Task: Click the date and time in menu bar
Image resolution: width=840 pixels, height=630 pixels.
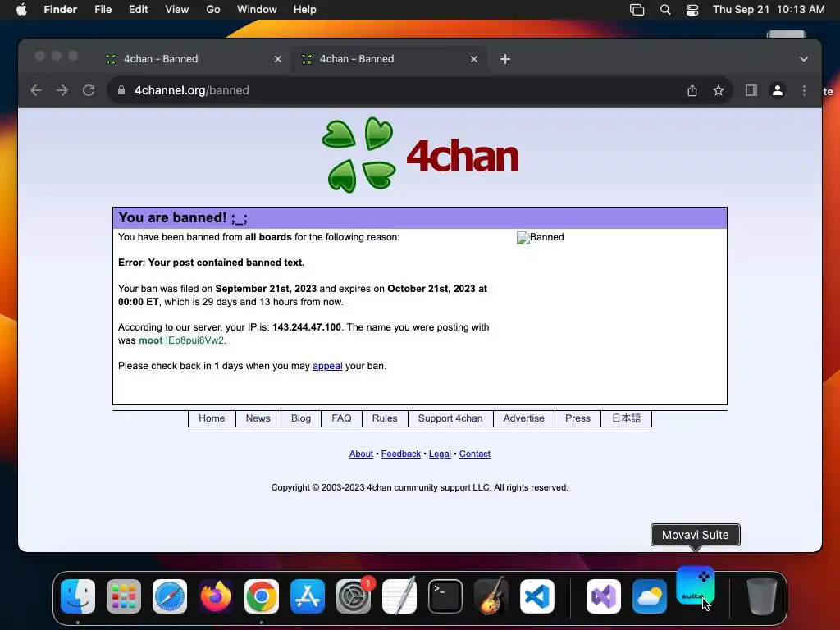Action: 769,10
